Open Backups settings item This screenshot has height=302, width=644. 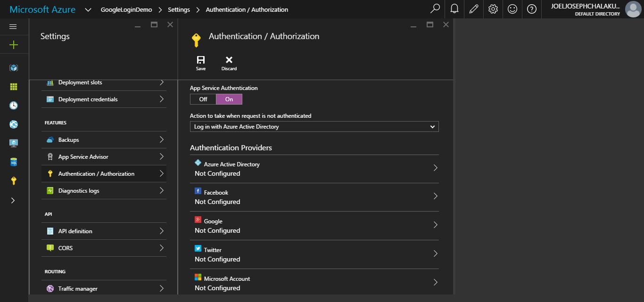tap(104, 140)
